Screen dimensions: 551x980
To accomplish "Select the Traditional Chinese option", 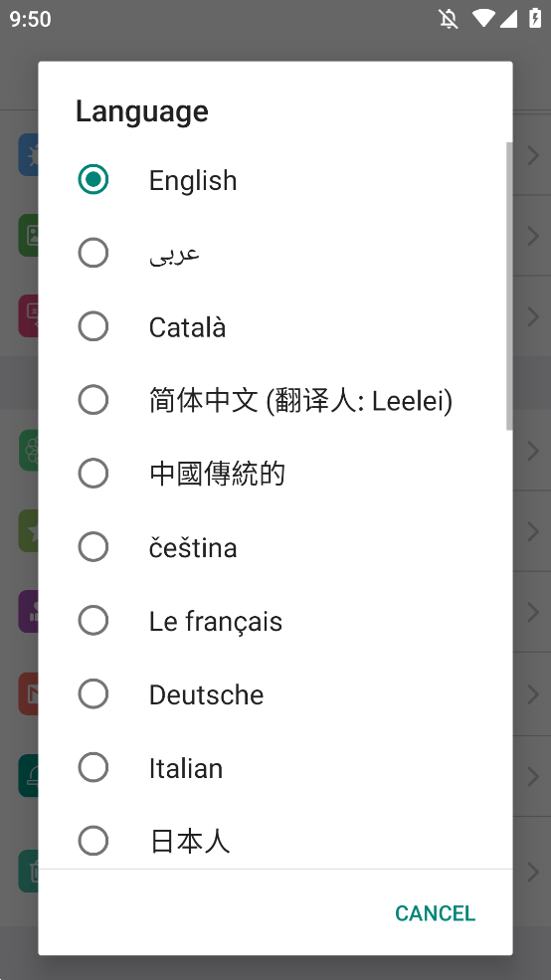I will click(275, 474).
